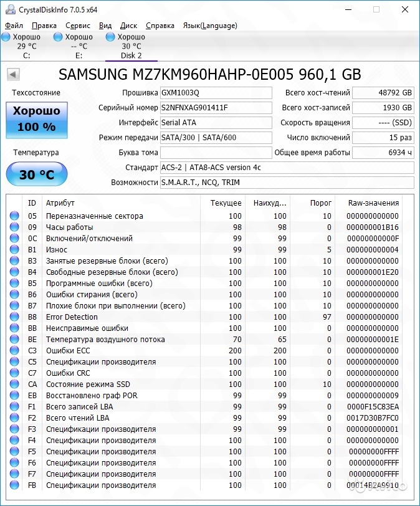Click the firmware field GXM1003Q
Image resolution: width=420 pixels, height=506 pixels.
[x=216, y=93]
